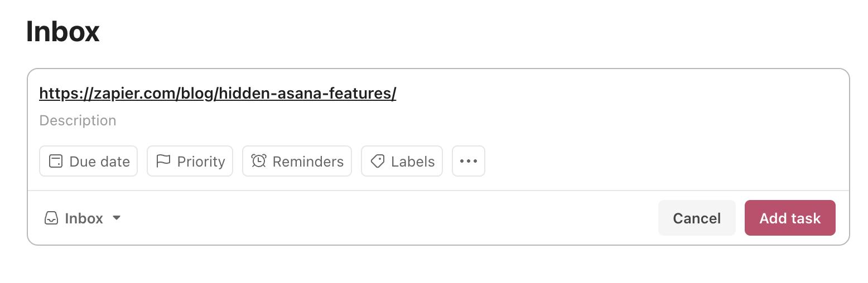Open the Reminders option
Screen dimensions: 868x283
point(297,161)
